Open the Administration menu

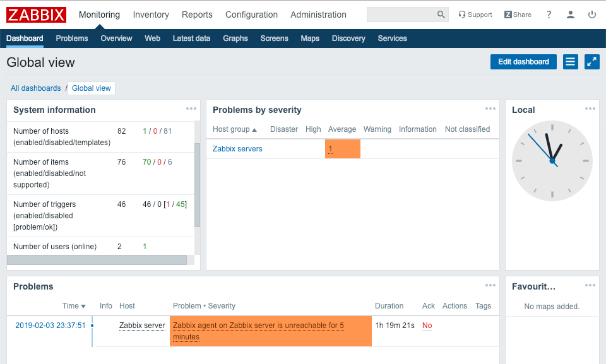pyautogui.click(x=318, y=15)
